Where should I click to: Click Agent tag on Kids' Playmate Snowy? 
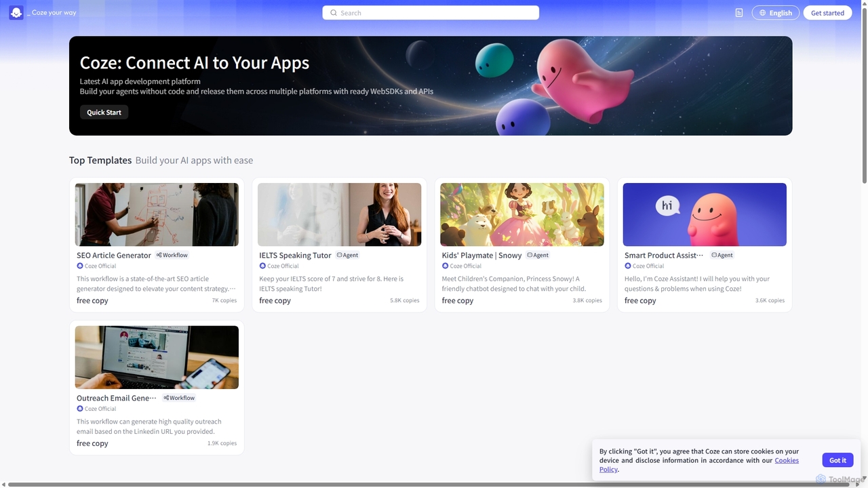coord(538,256)
